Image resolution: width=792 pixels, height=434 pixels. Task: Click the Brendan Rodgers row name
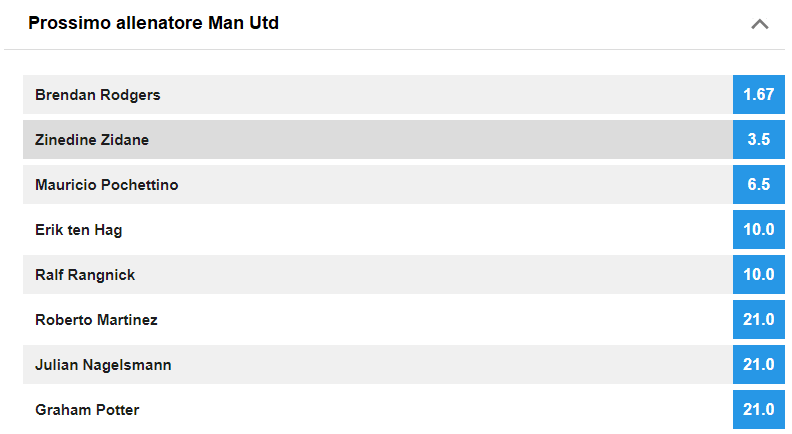(97, 95)
